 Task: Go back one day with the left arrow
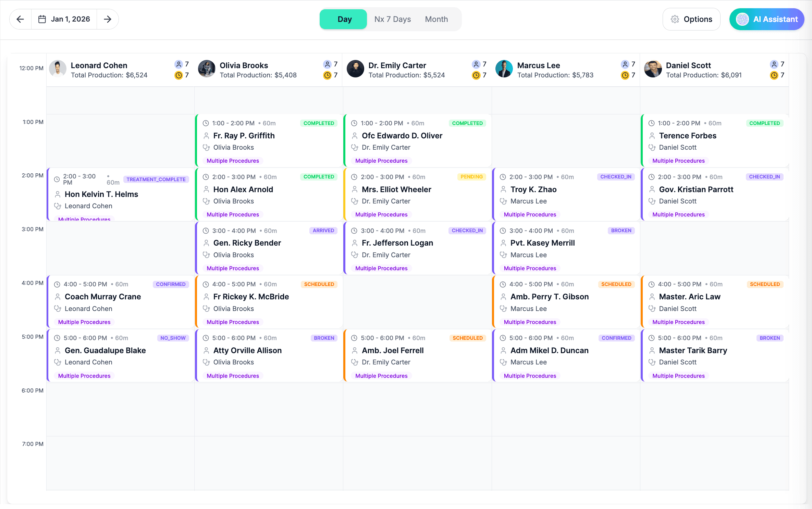(20, 19)
